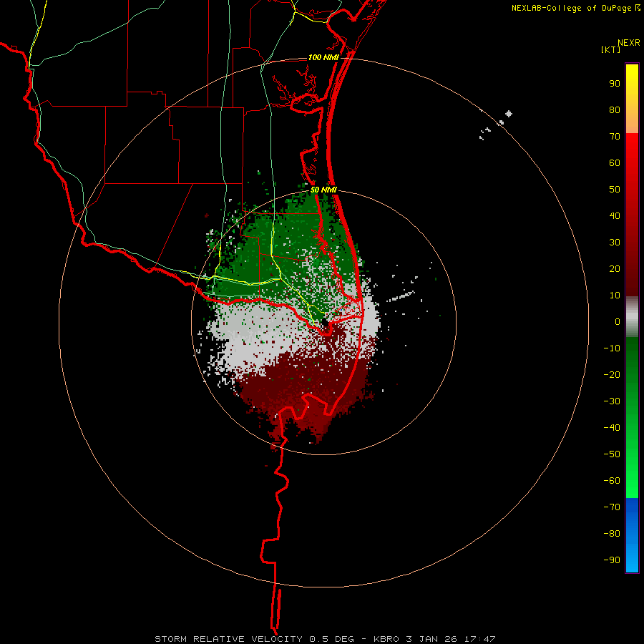
Task: Click the 50 value on color scale
Action: click(x=615, y=190)
